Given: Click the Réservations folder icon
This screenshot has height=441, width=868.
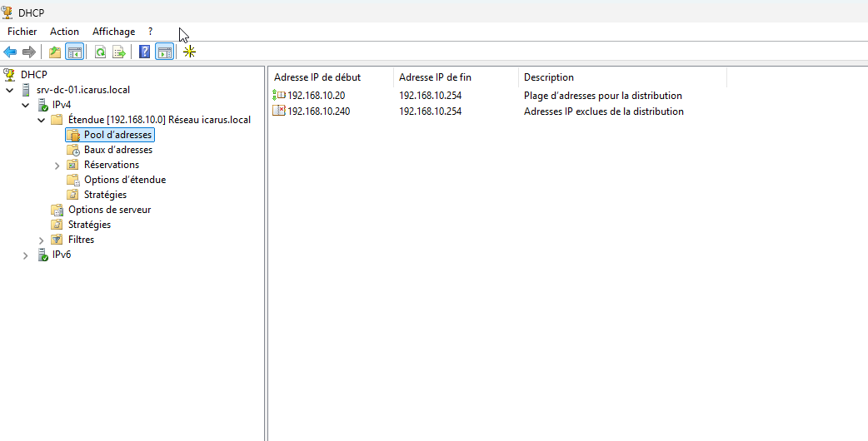Looking at the screenshot, I should 72,165.
